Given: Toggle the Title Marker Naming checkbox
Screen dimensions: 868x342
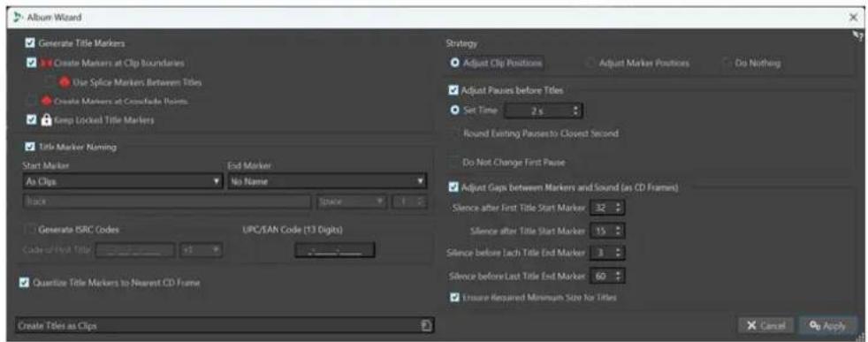Looking at the screenshot, I should (x=30, y=147).
